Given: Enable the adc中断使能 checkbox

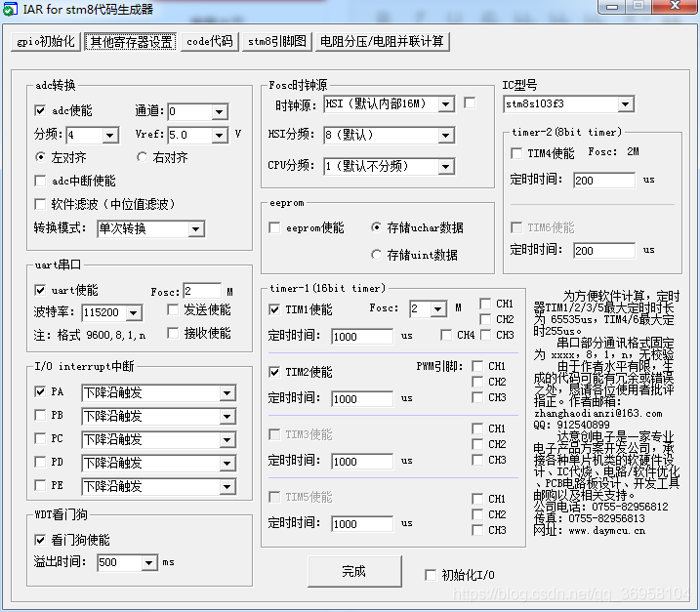Looking at the screenshot, I should pyautogui.click(x=40, y=181).
